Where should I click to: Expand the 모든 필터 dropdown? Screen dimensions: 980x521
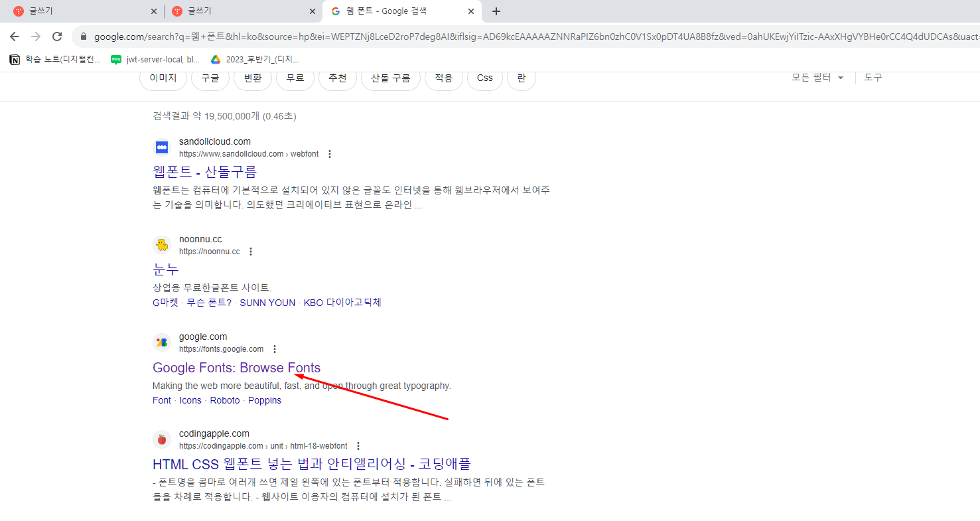pos(817,78)
